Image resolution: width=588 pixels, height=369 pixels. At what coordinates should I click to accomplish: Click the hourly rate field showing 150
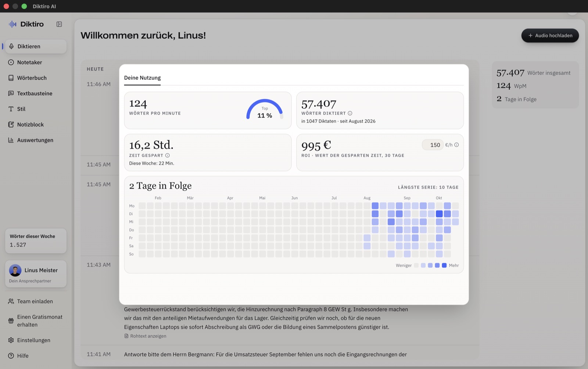pyautogui.click(x=433, y=145)
